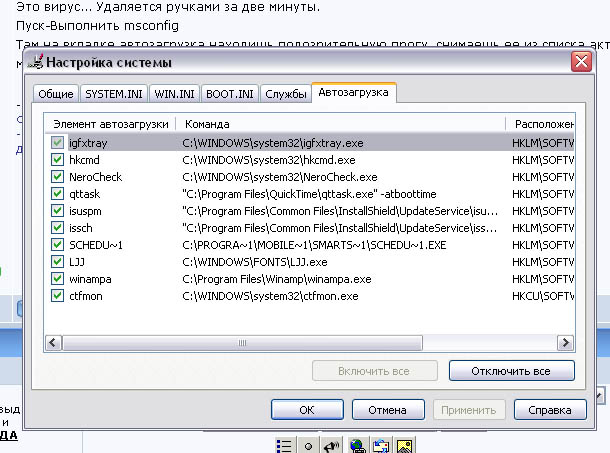The image size is (610, 453).
Task: Uncheck the winampa startup item
Action: (58, 279)
